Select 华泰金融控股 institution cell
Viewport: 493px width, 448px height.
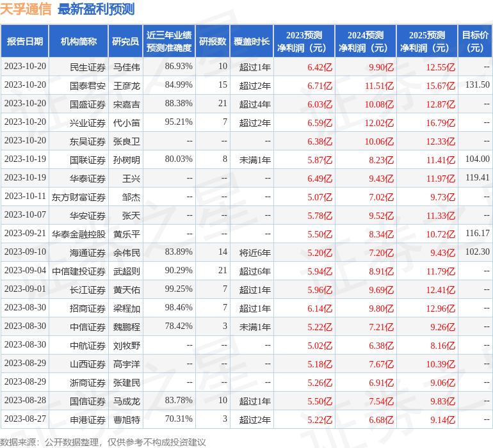click(x=79, y=234)
